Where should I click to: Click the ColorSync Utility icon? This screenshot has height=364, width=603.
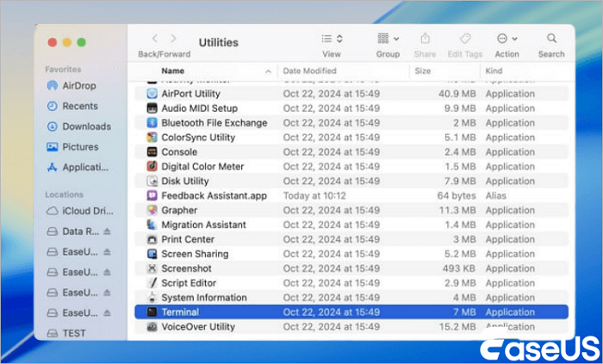coord(152,138)
